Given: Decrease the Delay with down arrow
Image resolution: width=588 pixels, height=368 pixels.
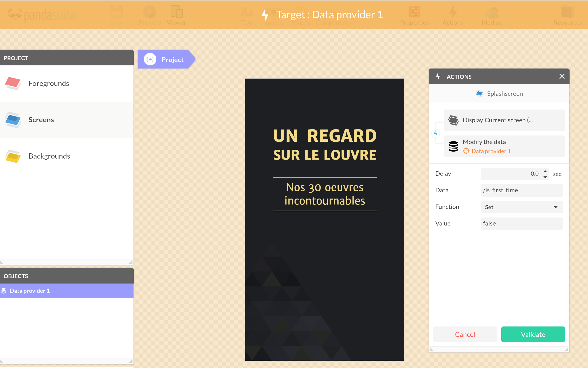Looking at the screenshot, I should [x=545, y=177].
